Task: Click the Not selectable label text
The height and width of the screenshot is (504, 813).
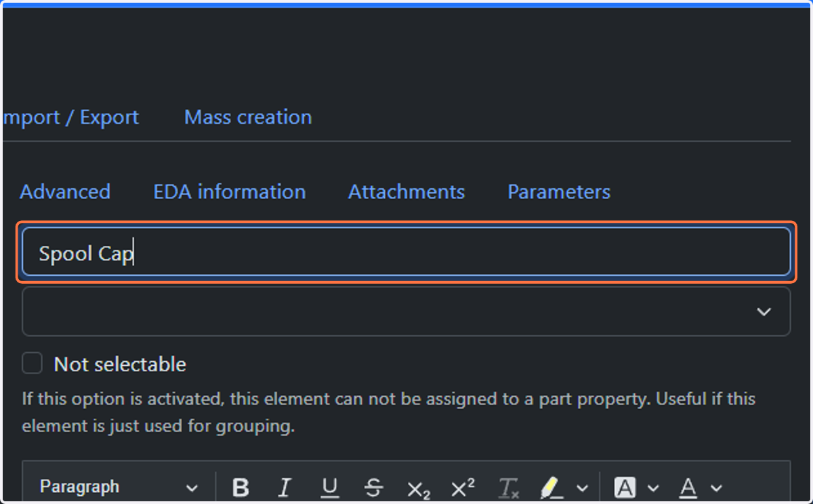Action: (120, 364)
